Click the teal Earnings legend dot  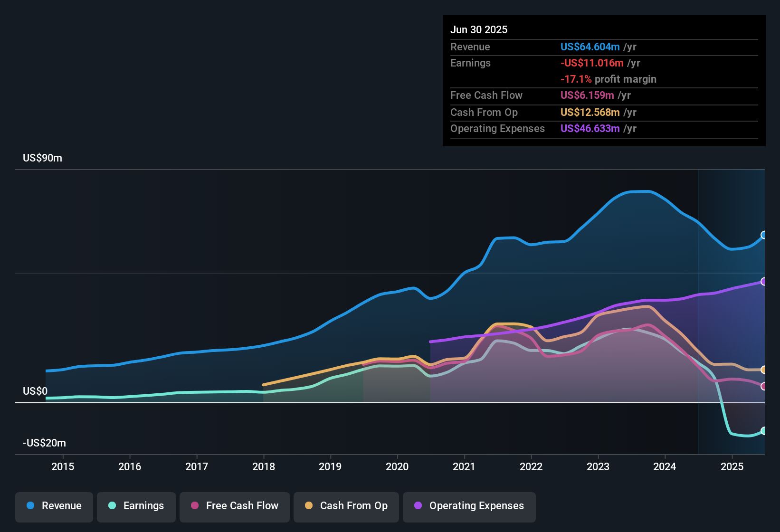(113, 506)
